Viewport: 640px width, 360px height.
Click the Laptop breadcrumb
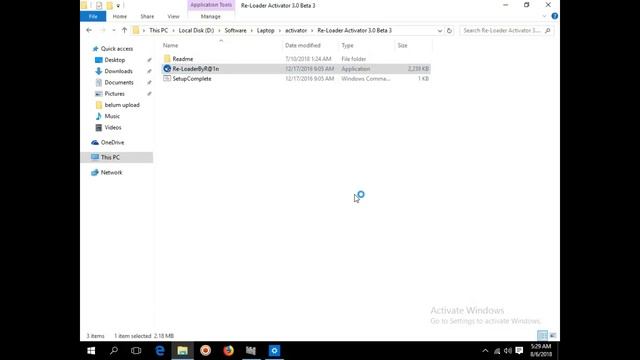(266, 31)
